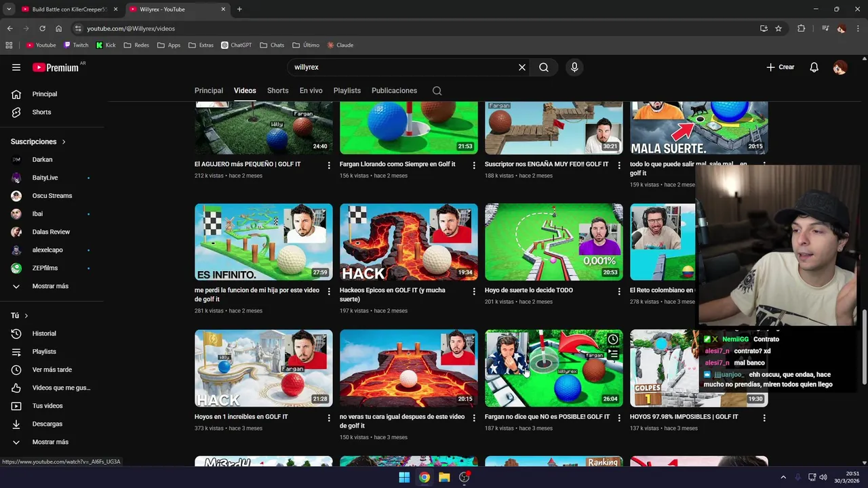Open Chrome from the taskbar
Viewport: 868px width, 488px height.
point(424,477)
